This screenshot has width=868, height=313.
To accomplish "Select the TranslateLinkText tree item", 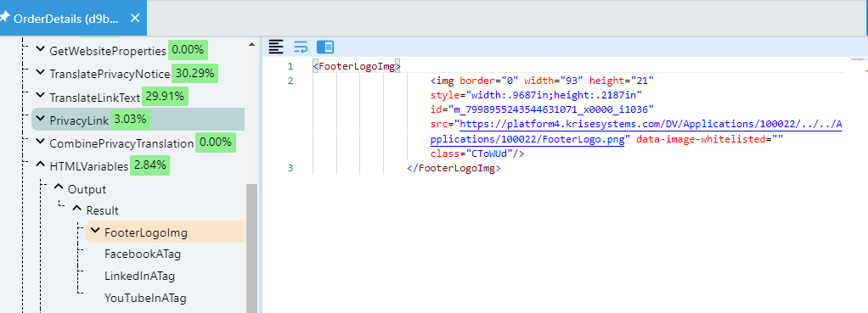I will 94,98.
